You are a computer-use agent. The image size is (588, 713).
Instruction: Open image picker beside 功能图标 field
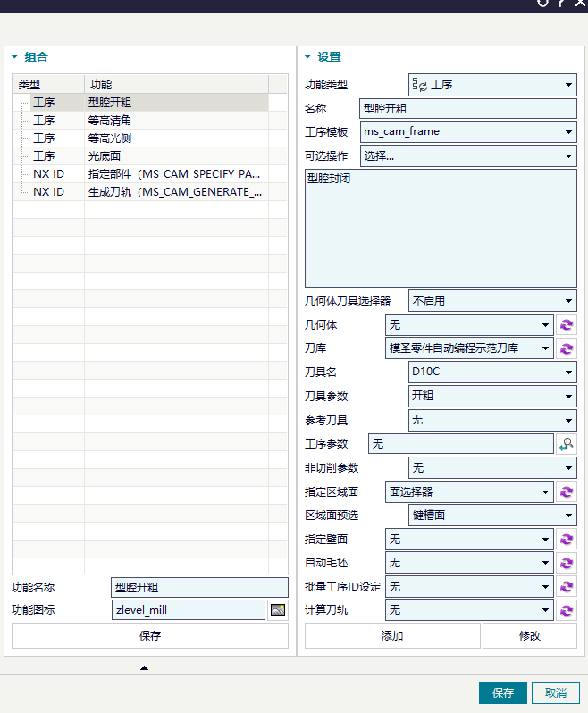pos(278,609)
